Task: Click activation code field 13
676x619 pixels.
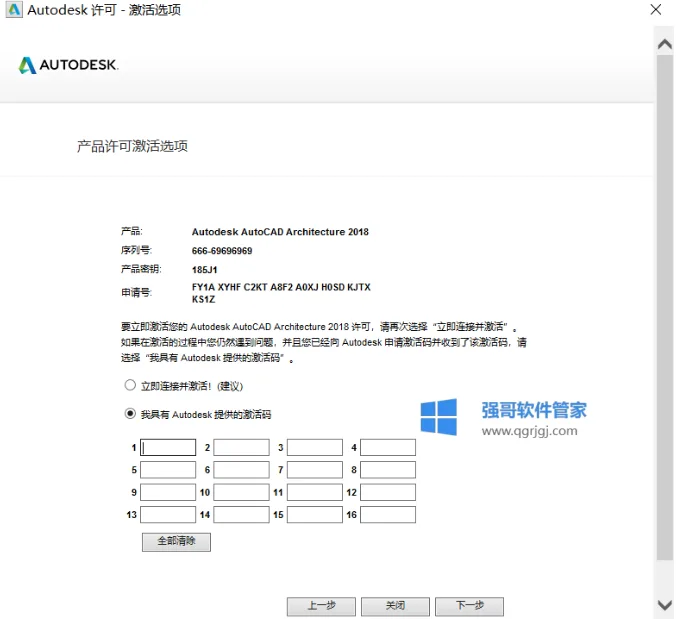Action: click(168, 515)
